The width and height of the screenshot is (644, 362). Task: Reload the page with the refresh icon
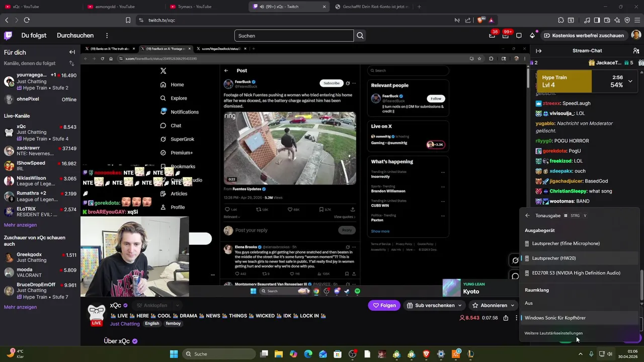27,20
